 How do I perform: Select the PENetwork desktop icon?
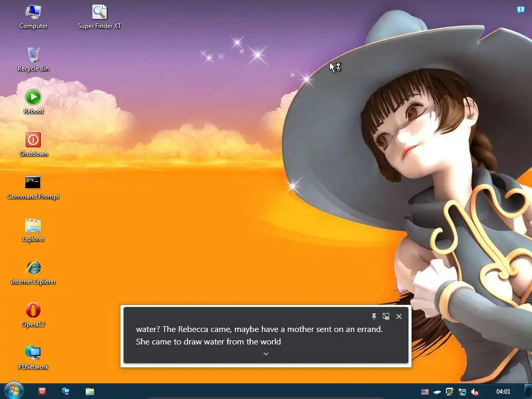pyautogui.click(x=33, y=358)
